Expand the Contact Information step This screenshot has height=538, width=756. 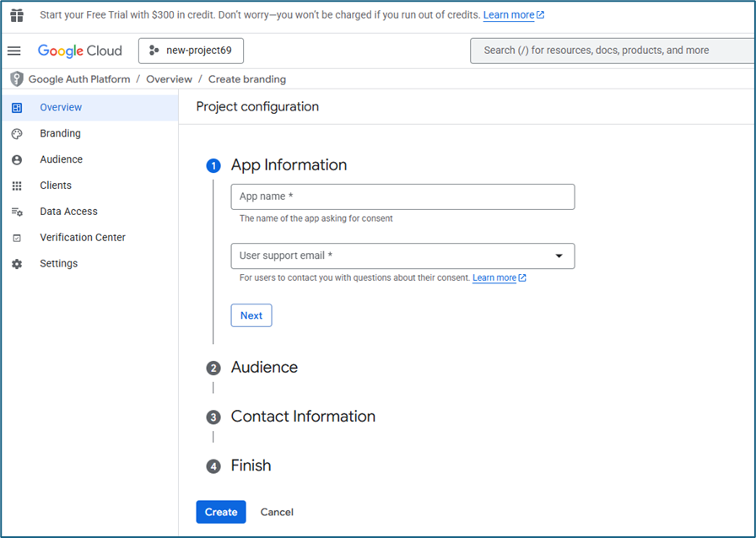click(303, 417)
